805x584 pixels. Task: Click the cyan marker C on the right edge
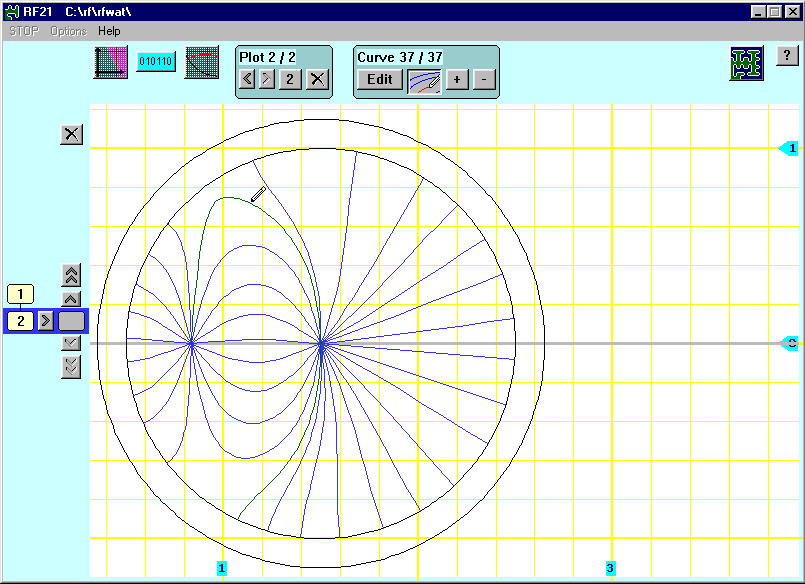(790, 343)
